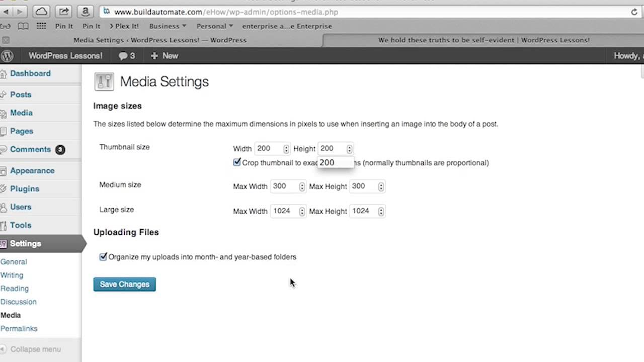The image size is (644, 362).
Task: Click the Thumbnail Height stepper arrows
Action: tap(349, 149)
